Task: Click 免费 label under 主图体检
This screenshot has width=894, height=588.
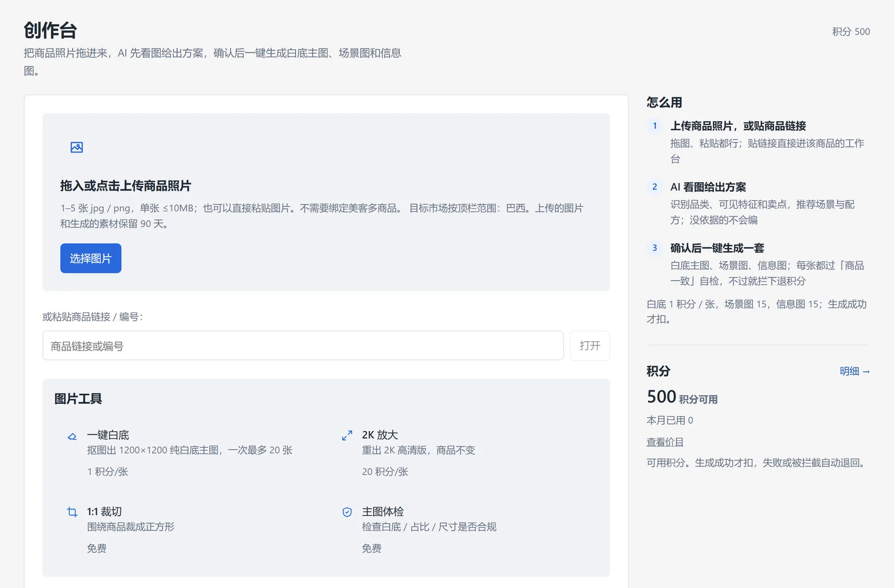Action: [x=372, y=548]
